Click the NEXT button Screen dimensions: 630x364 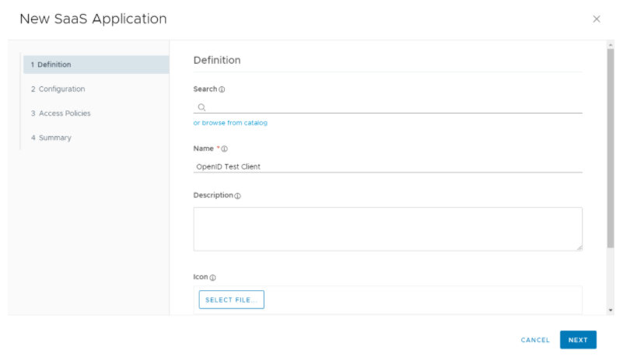pyautogui.click(x=578, y=340)
